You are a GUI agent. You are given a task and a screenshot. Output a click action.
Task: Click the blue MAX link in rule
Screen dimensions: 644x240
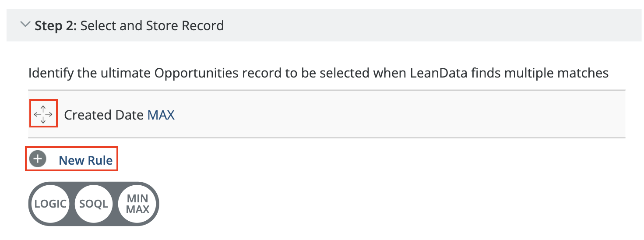tap(161, 115)
